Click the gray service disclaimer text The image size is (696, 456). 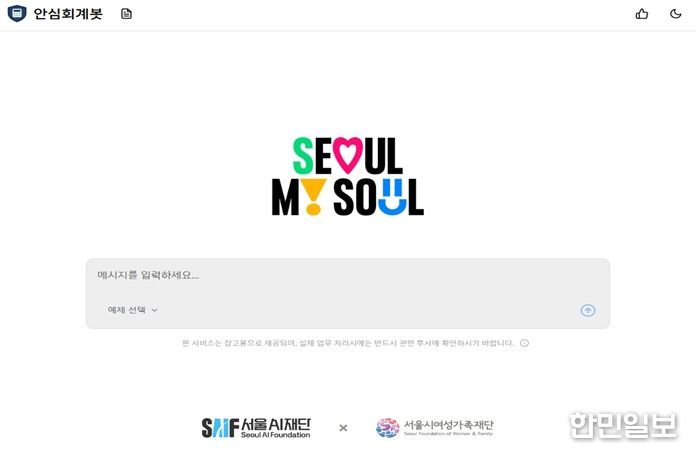[348, 343]
